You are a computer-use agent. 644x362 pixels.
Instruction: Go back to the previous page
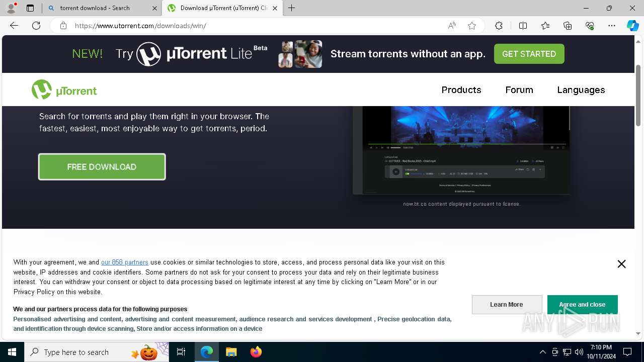tap(14, 26)
